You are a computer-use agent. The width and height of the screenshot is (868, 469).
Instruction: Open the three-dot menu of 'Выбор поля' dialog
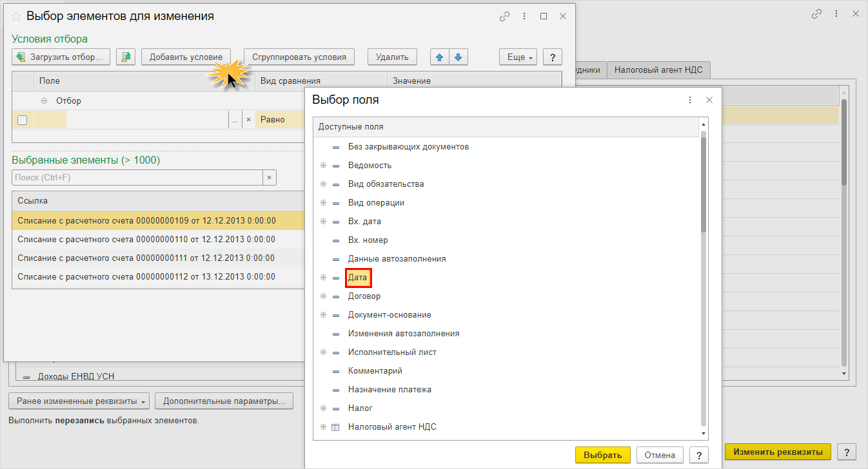pos(690,100)
